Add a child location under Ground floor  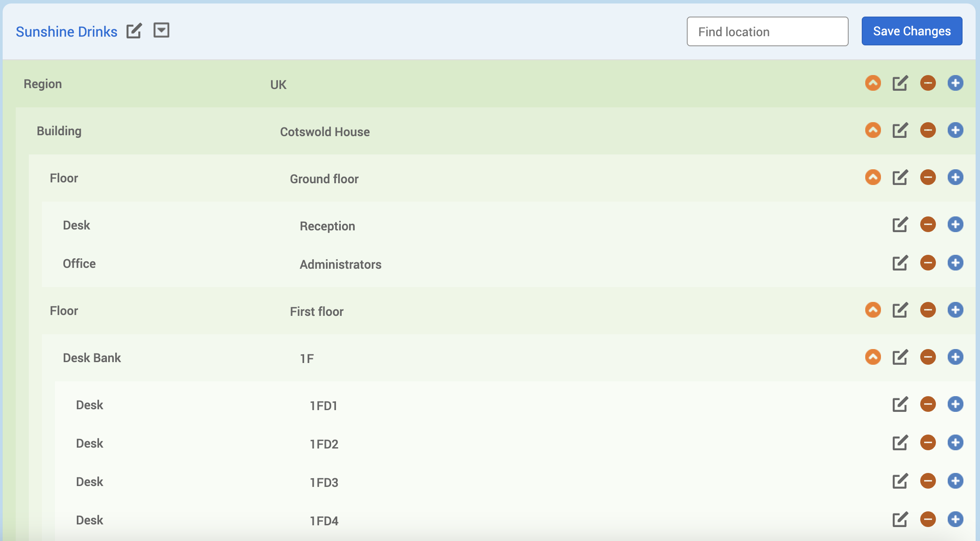pyautogui.click(x=955, y=177)
